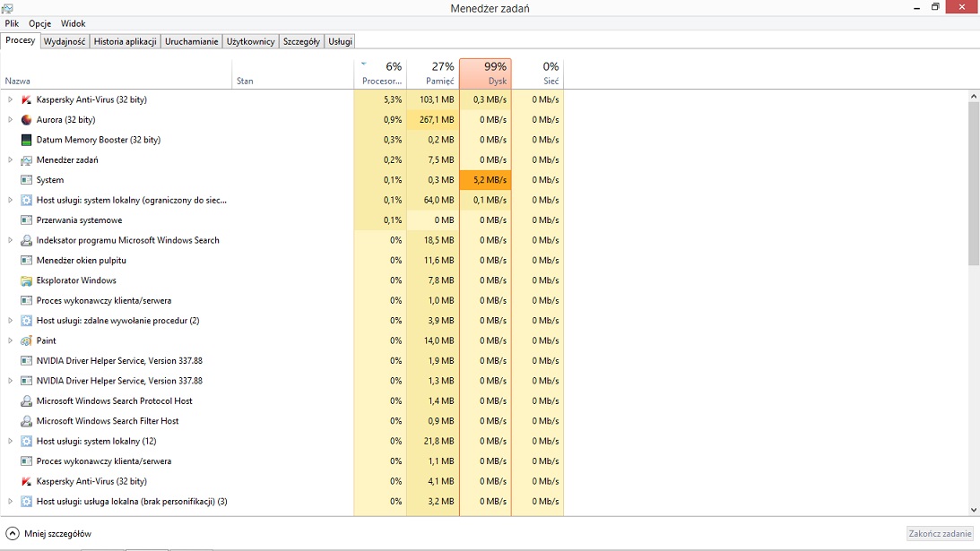Select the Microsoft Windows Search Protocol Host icon
980x551 pixels.
(26, 400)
